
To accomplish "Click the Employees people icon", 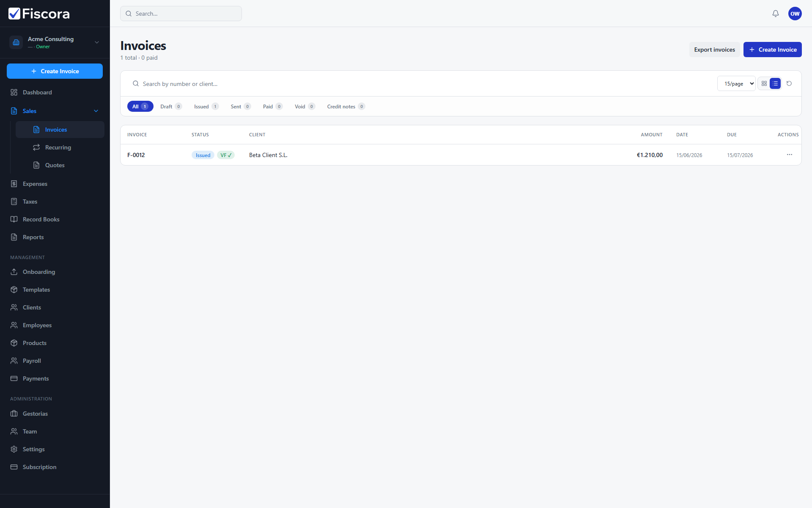I will [14, 325].
